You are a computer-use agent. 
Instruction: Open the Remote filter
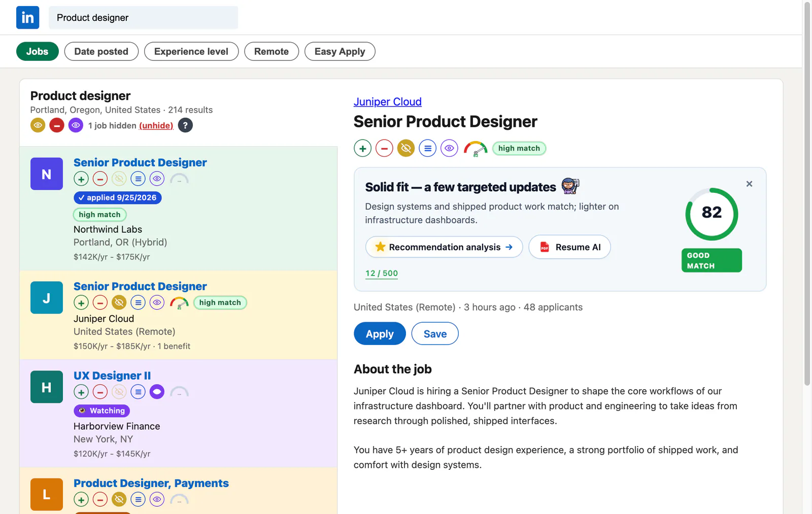pos(272,51)
